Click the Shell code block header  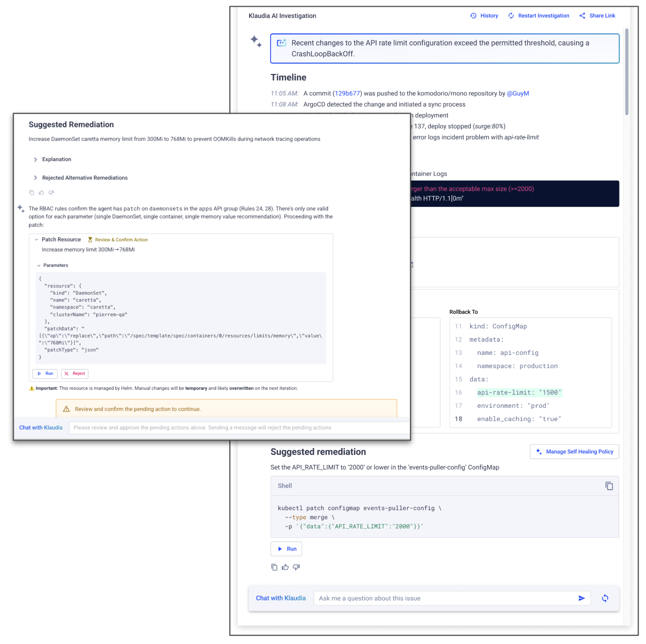point(445,486)
